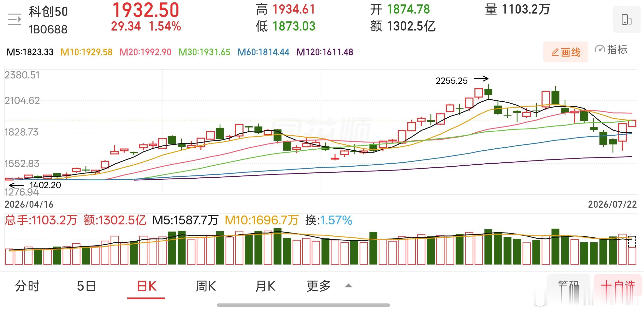The width and height of the screenshot is (644, 313).
Task: Click the 换:1.57% turnover rate
Action: [329, 220]
